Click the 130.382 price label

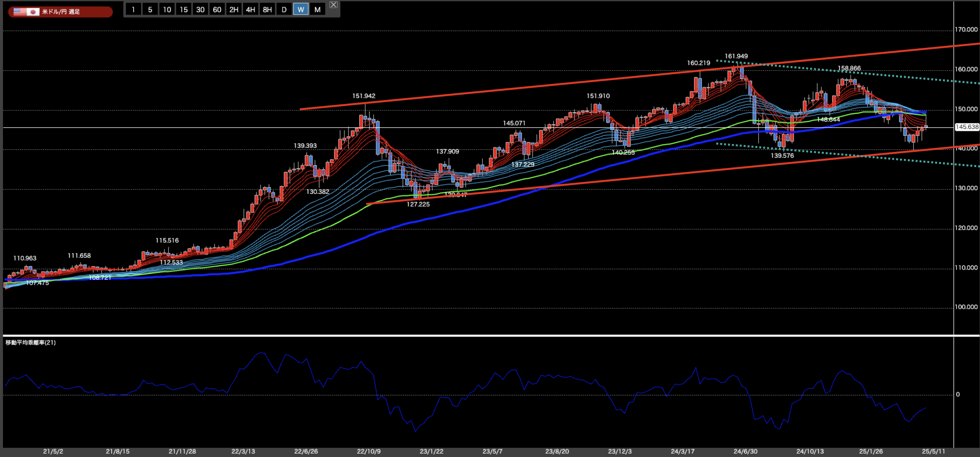318,192
